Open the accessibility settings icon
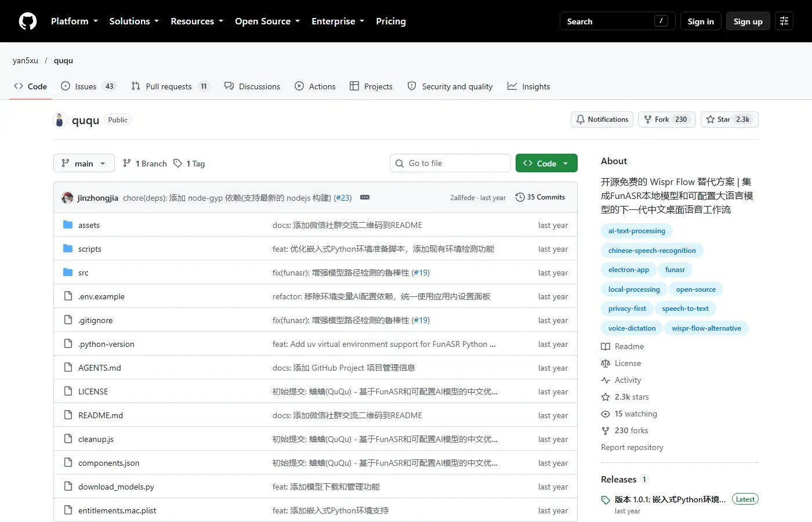812x522 pixels. pos(784,21)
